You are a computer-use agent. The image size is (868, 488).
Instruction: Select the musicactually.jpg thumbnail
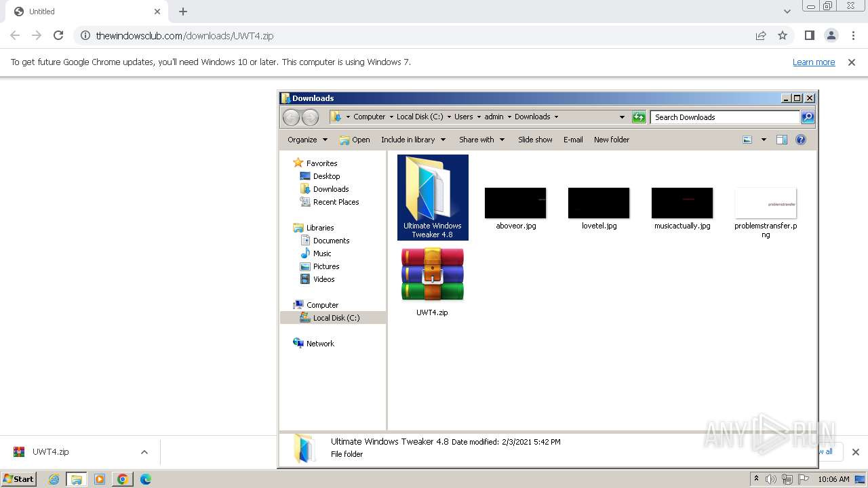click(682, 203)
